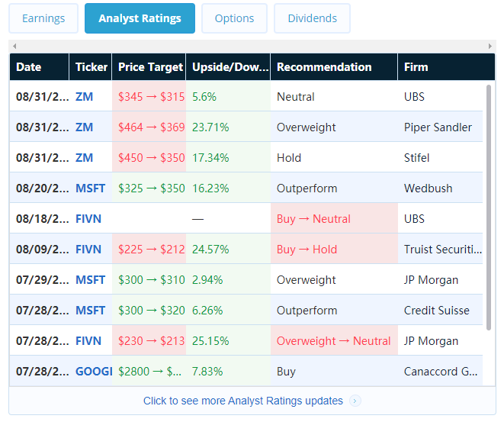The width and height of the screenshot is (504, 422).
Task: Open the GOOGL ticker link in Canaccord row
Action: coord(94,372)
